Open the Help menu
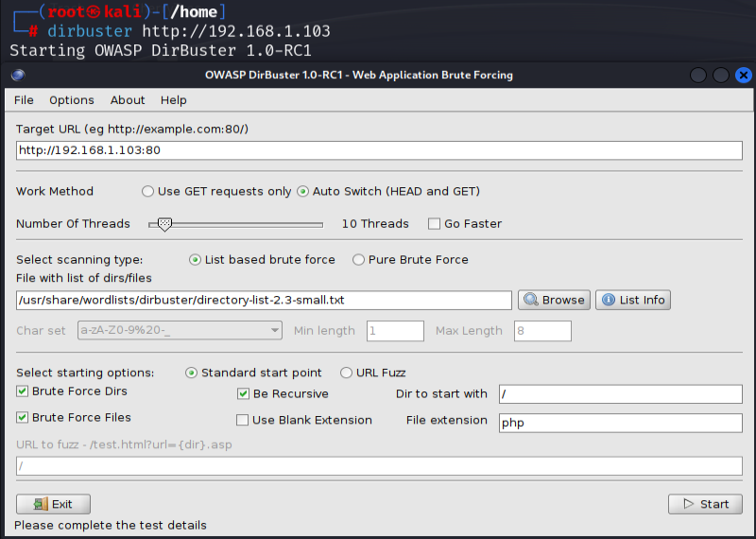Image resolution: width=756 pixels, height=539 pixels. coord(174,100)
